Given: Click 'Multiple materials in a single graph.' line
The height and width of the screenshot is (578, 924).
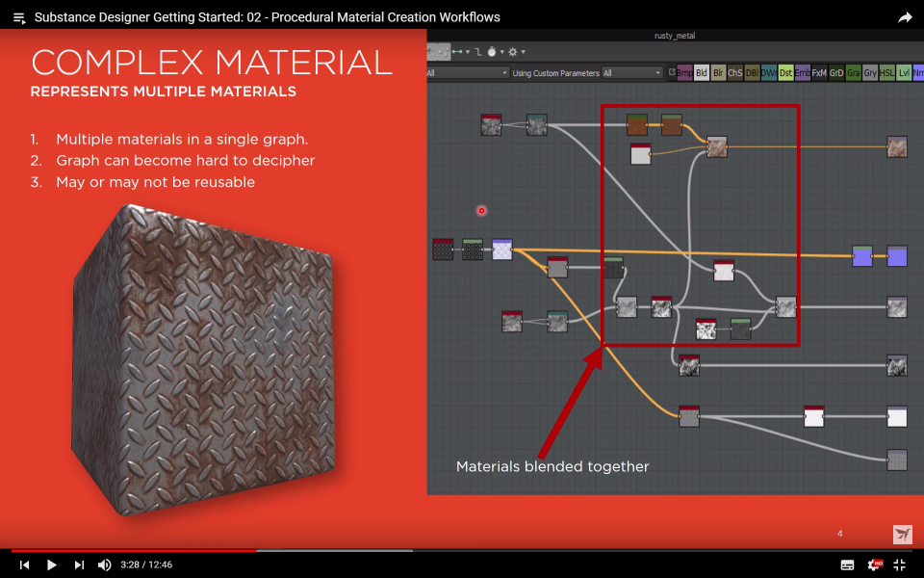Looking at the screenshot, I should click(182, 139).
